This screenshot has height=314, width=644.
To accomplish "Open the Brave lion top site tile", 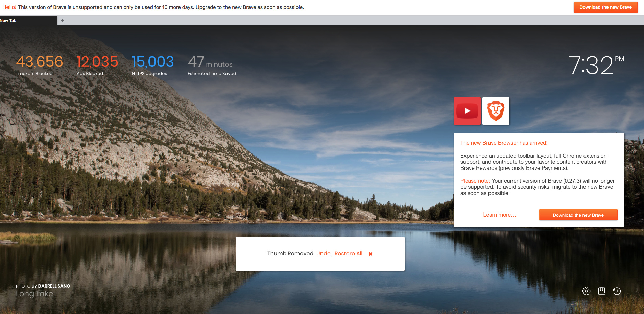I will click(496, 111).
